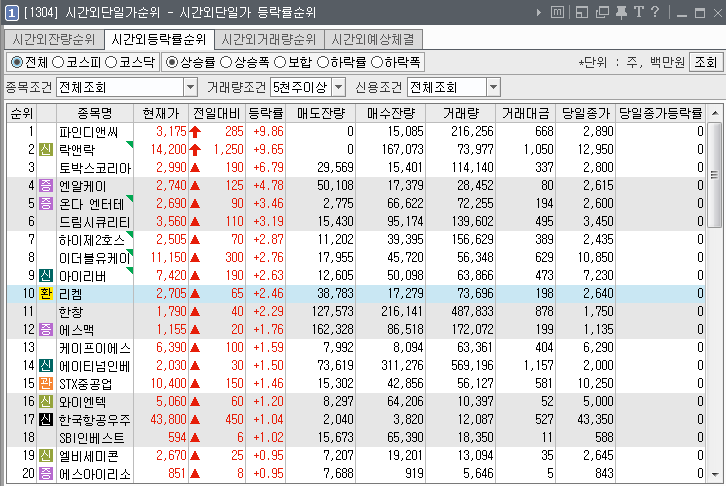Image resolution: width=726 pixels, height=486 pixels.
Task: Select the 보합 radio button
Action: pos(280,62)
